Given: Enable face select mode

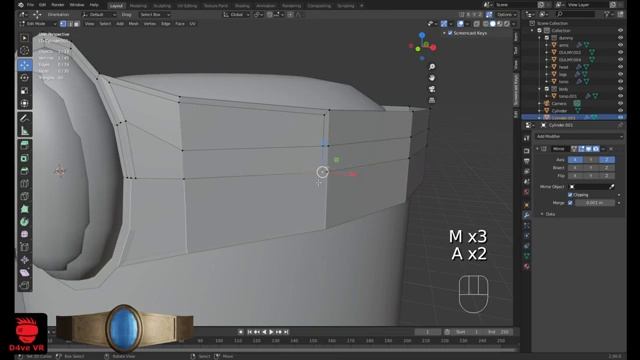Looking at the screenshot, I should (x=77, y=24).
